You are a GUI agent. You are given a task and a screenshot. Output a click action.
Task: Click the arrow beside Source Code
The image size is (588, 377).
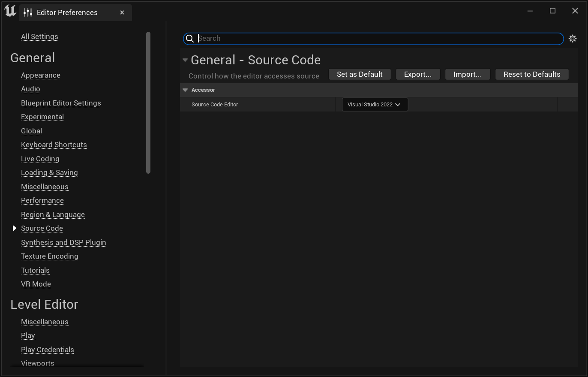pos(15,228)
